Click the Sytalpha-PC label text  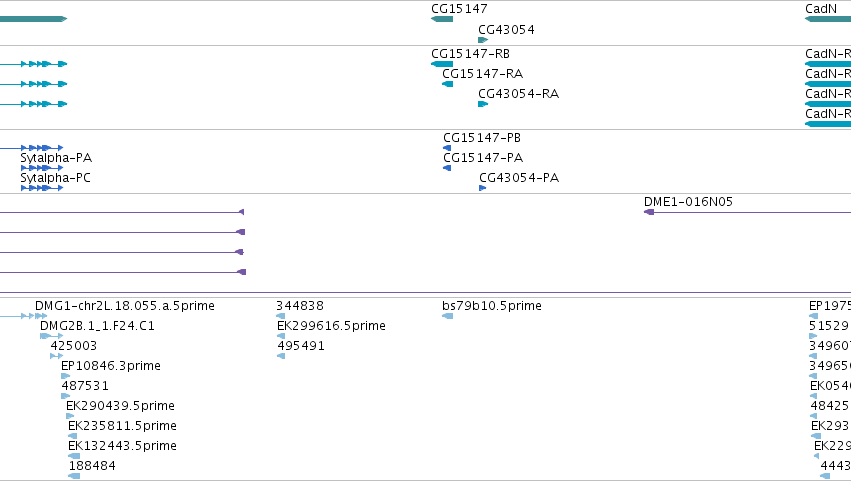tap(55, 178)
